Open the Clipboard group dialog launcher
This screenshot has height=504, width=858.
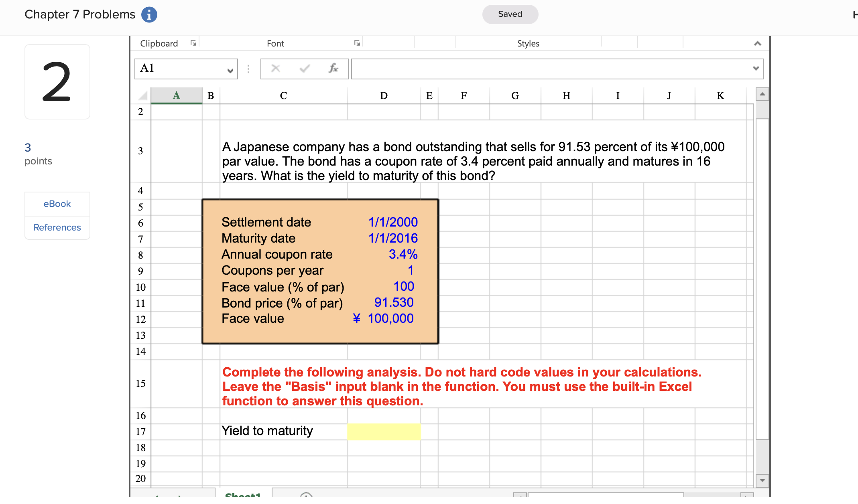(193, 43)
